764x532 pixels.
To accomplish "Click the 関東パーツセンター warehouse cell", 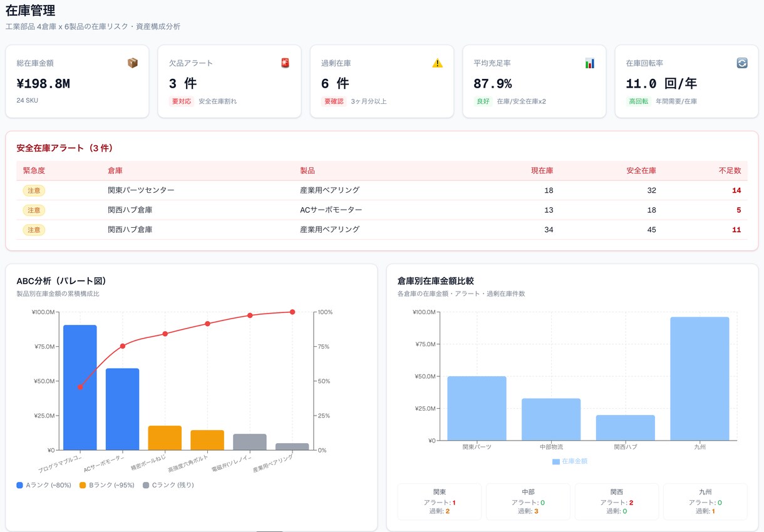I will (x=141, y=190).
